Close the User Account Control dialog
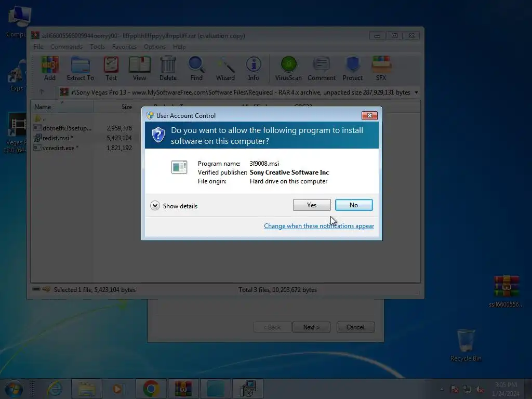Viewport: 532px width, 399px height. [x=369, y=116]
